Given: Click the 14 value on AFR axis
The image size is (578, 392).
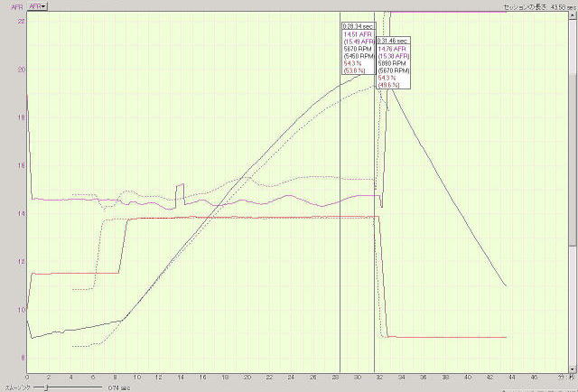Looking at the screenshot, I should pyautogui.click(x=21, y=213).
